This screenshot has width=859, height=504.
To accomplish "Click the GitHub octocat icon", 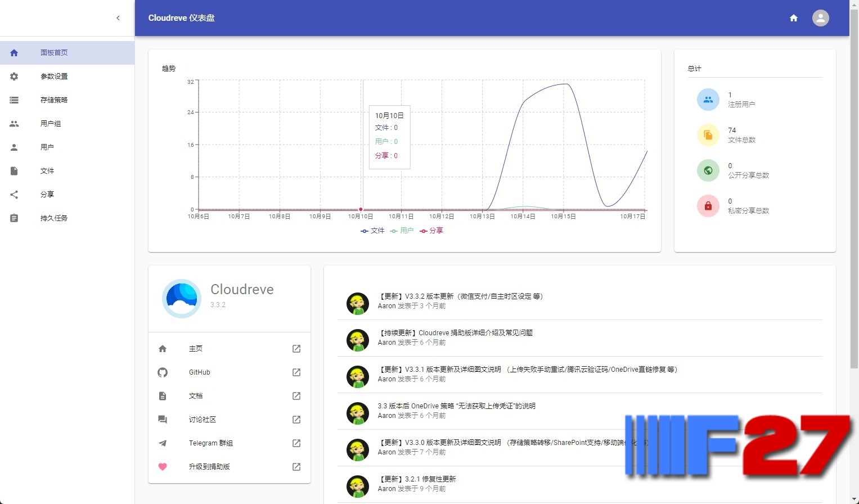I will pos(163,372).
